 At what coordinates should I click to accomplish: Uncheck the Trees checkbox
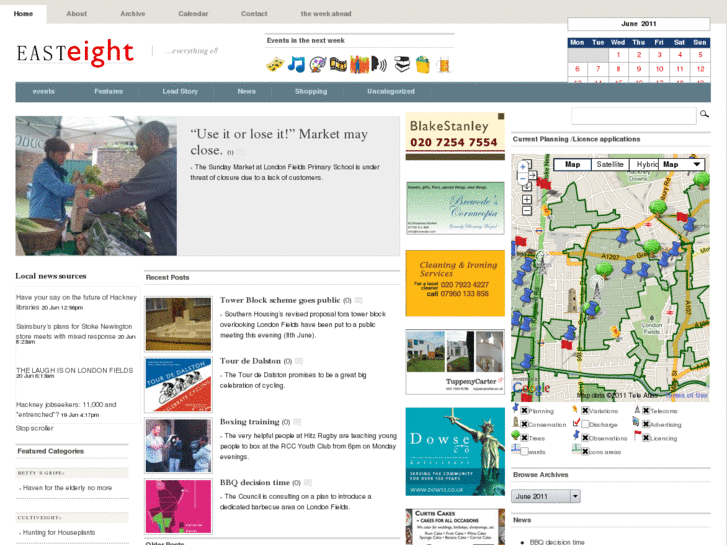pos(524,438)
